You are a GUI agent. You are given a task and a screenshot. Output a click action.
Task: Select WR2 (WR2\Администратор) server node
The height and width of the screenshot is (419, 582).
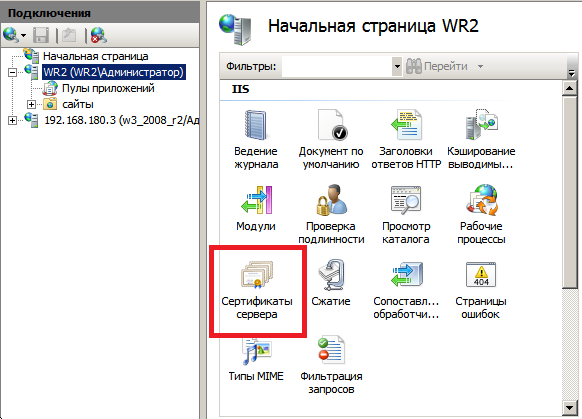(x=114, y=72)
